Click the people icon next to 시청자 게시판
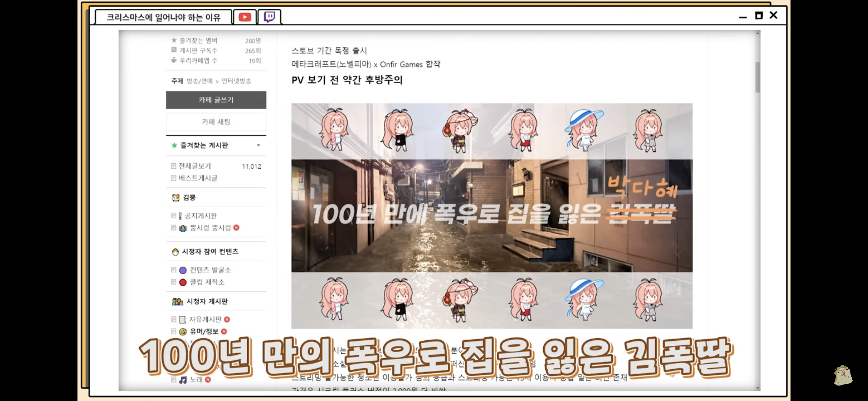Screen dimensions: 868x401 (x=177, y=301)
